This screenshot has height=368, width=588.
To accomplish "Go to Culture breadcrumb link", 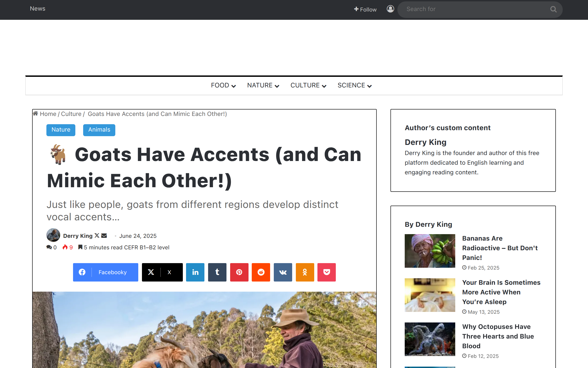I will tap(71, 114).
